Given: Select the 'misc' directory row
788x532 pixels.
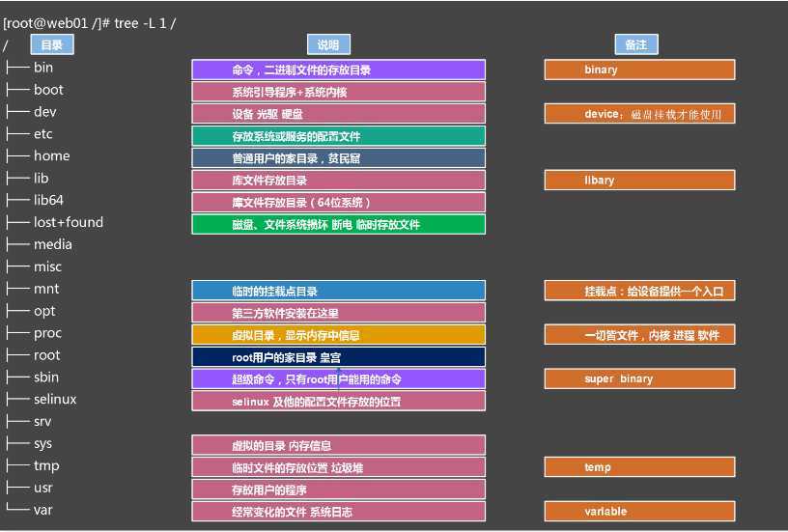Looking at the screenshot, I should click(34, 266).
